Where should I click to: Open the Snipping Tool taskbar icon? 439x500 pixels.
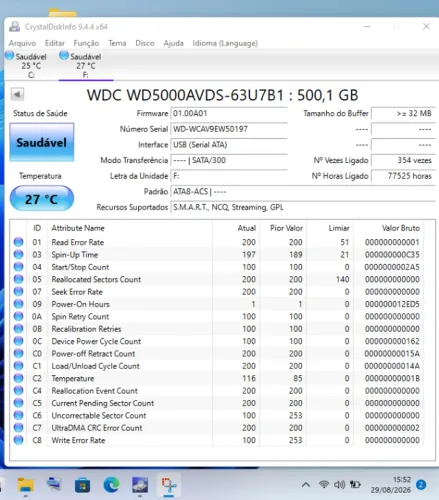[169, 485]
